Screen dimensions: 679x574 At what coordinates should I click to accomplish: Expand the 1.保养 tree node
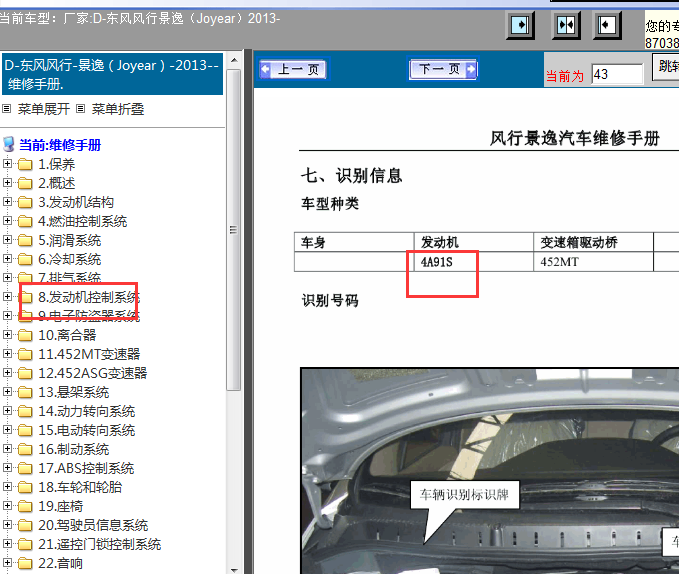7,164
